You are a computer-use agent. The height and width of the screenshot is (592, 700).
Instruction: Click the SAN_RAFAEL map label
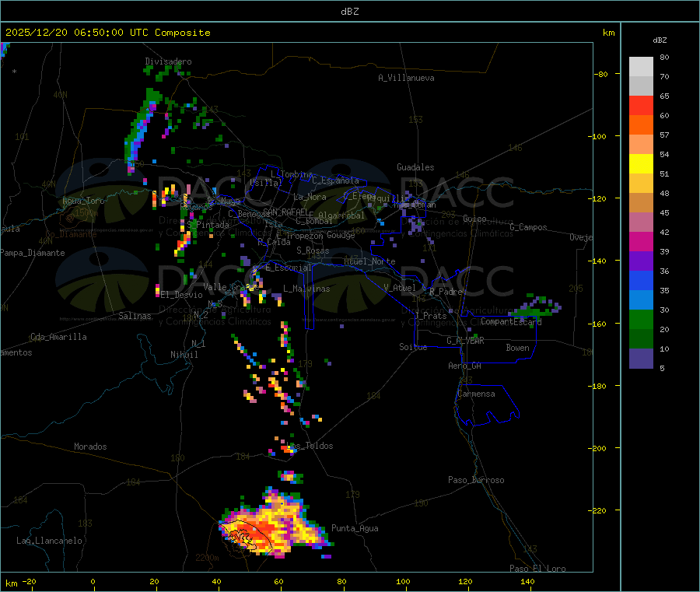[285, 212]
